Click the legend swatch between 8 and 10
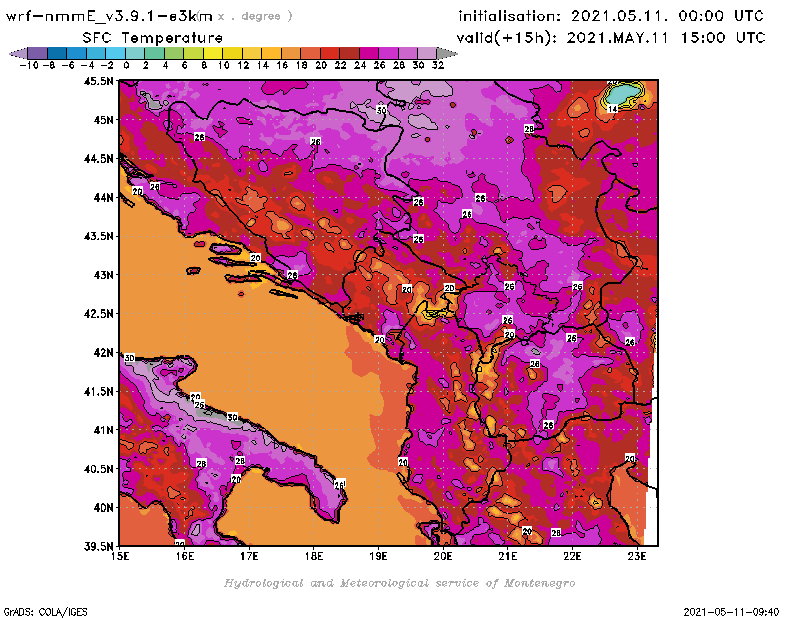800x618 pixels. [x=213, y=53]
